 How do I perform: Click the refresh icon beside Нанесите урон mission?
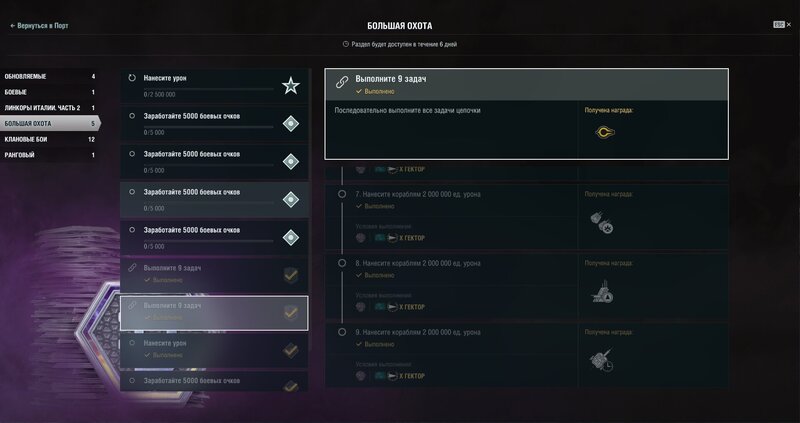(132, 78)
